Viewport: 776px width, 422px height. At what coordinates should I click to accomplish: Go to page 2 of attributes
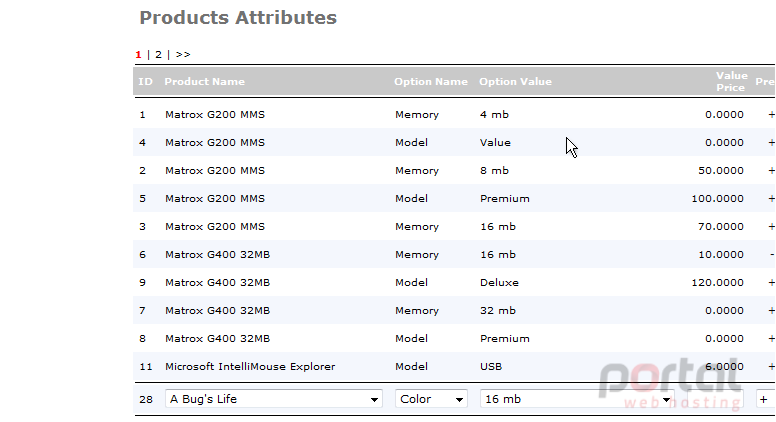[x=158, y=54]
